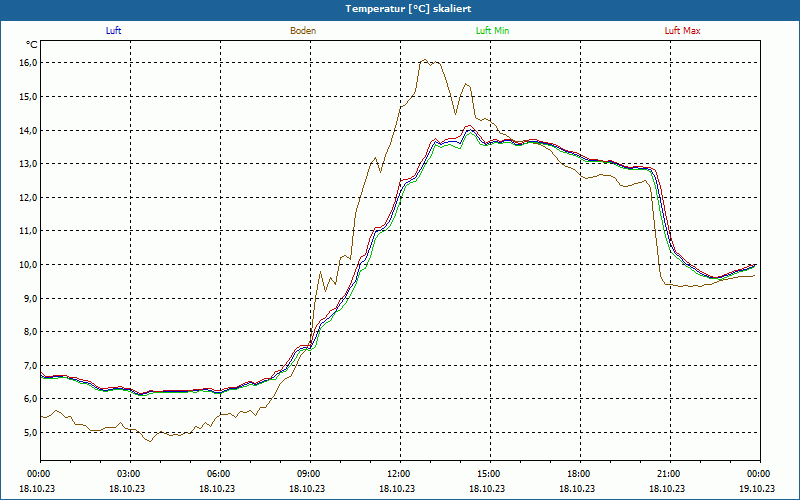The height and width of the screenshot is (500, 800).
Task: Click the 14,0 y-axis value
Action: coord(28,130)
